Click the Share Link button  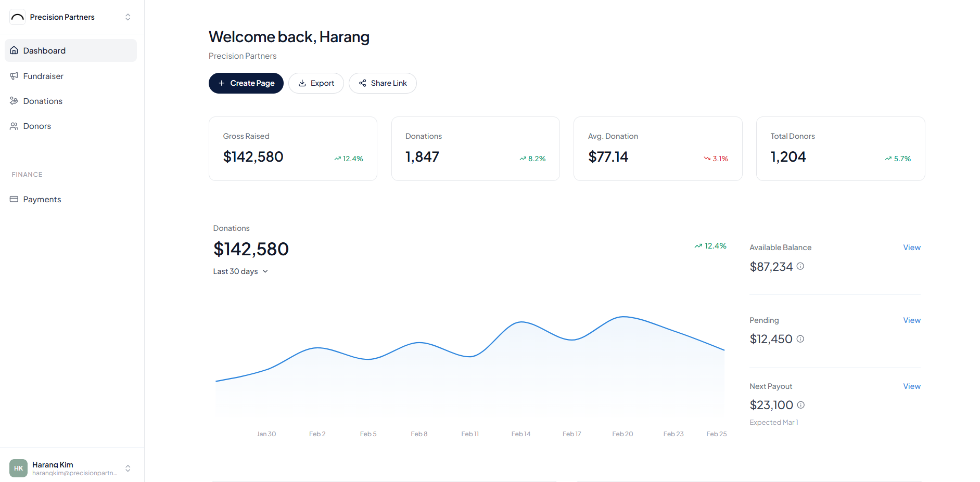click(x=383, y=83)
